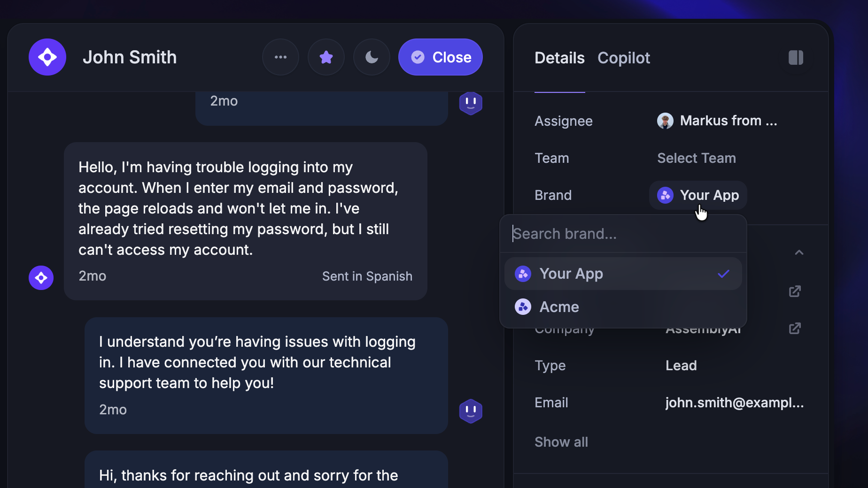This screenshot has height=488, width=868.
Task: Open the Select Team dropdown
Action: point(696,158)
